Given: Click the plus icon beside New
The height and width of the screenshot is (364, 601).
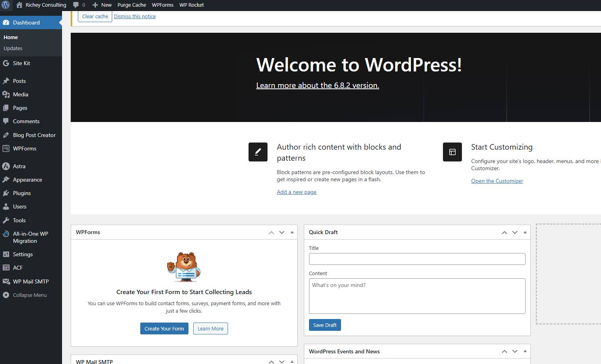Looking at the screenshot, I should 95,5.
